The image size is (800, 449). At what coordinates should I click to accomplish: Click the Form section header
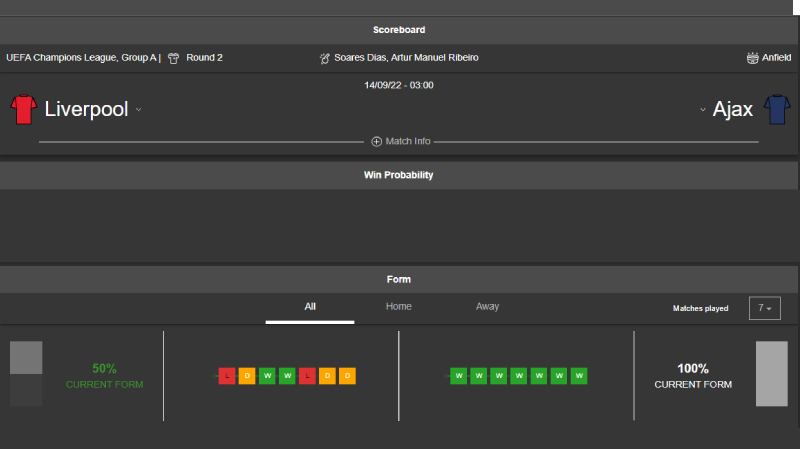pyautogui.click(x=399, y=279)
